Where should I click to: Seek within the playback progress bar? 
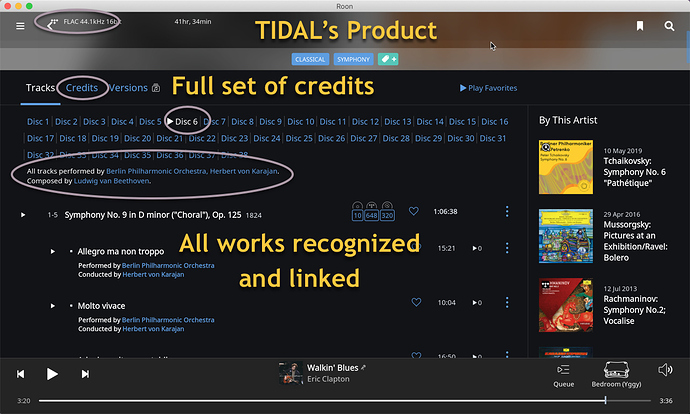(345, 400)
